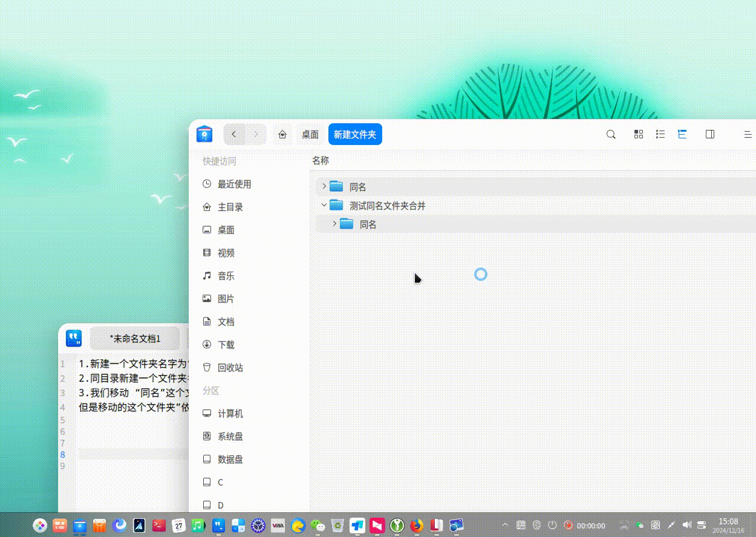Open the blue swirl browser dock icon

pyautogui.click(x=120, y=525)
